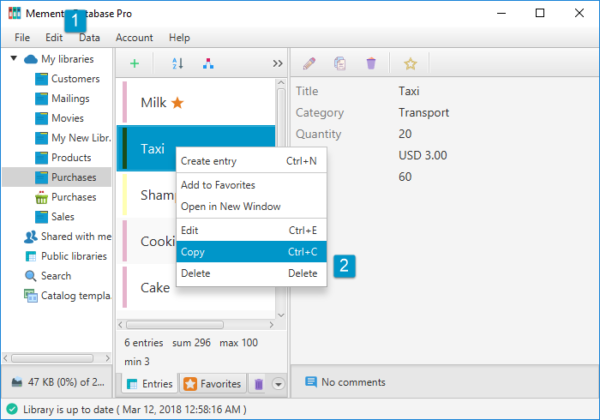Choose Delete in the context menu
The image size is (600, 420).
tap(251, 273)
